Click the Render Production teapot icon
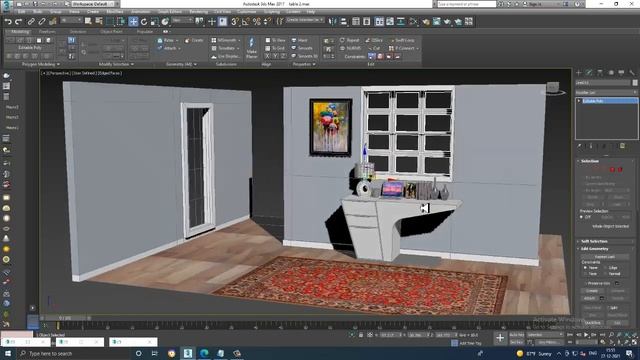 click(447, 22)
